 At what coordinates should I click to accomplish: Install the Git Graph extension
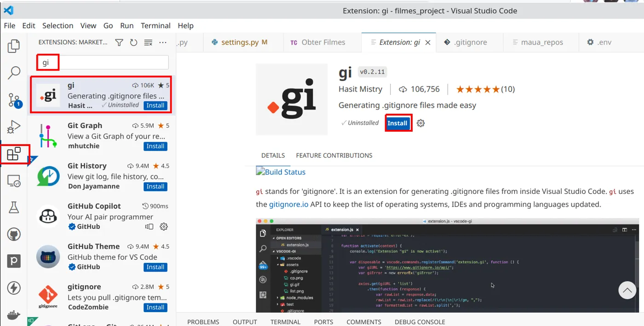click(x=155, y=146)
